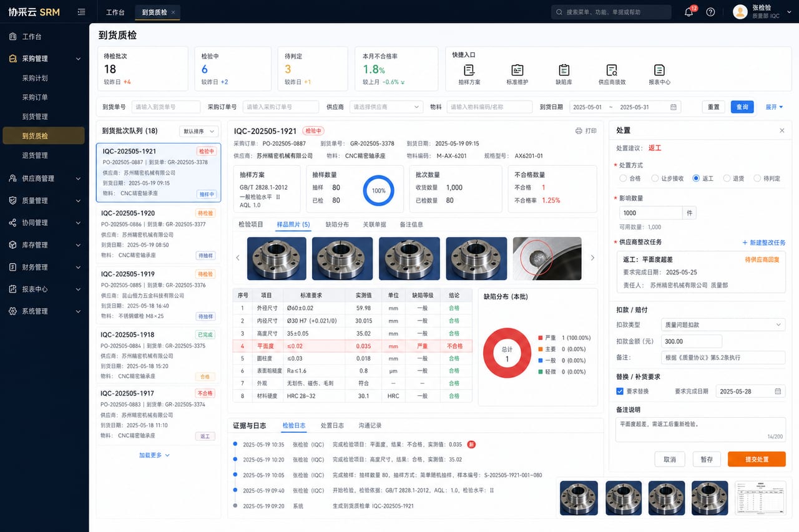Open the 到货日期 calendar icon
799x532 pixels.
pos(674,107)
